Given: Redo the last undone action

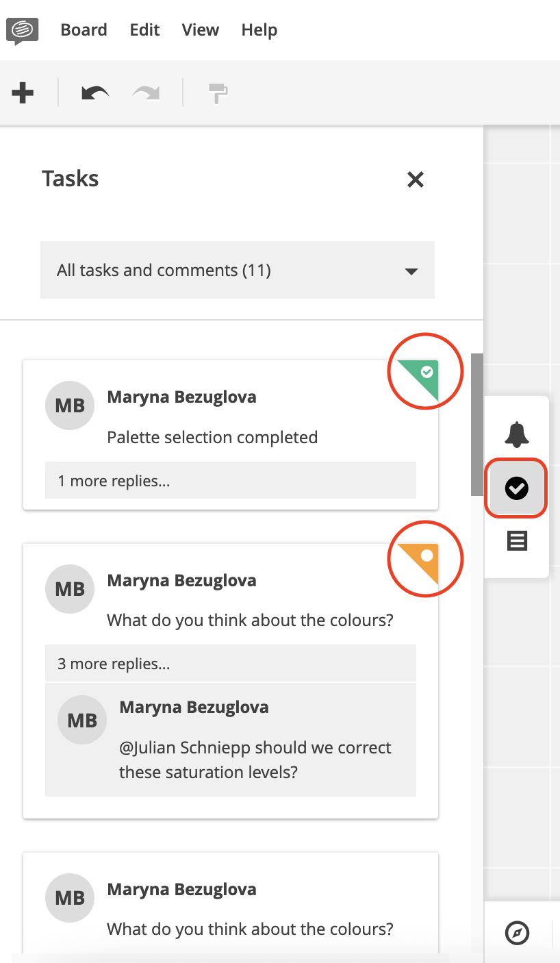Looking at the screenshot, I should tap(146, 92).
